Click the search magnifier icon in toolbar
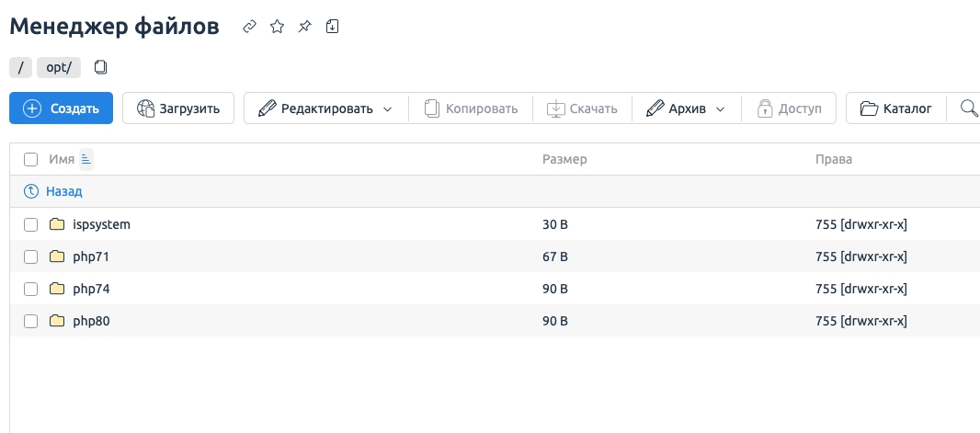 [968, 108]
